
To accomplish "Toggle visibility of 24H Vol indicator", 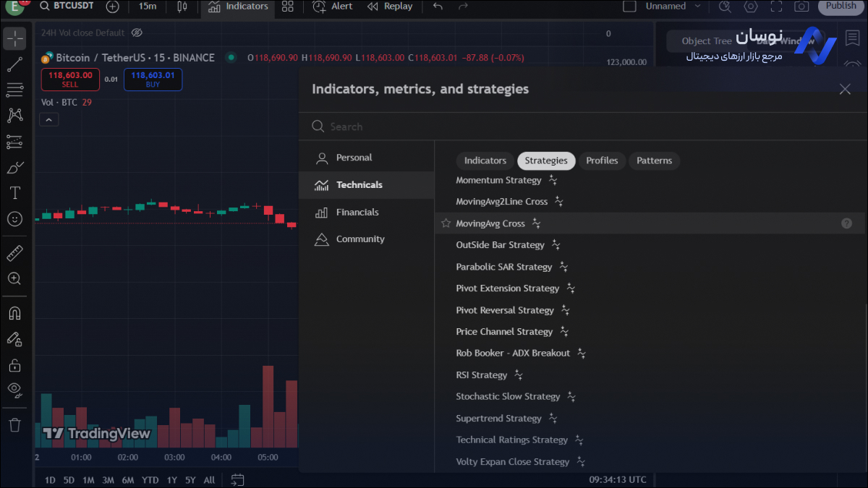I will tap(137, 33).
